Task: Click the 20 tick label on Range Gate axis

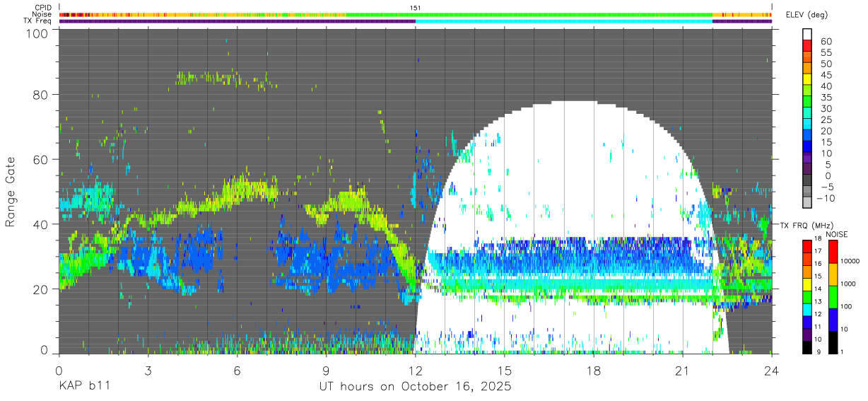Action: point(41,289)
